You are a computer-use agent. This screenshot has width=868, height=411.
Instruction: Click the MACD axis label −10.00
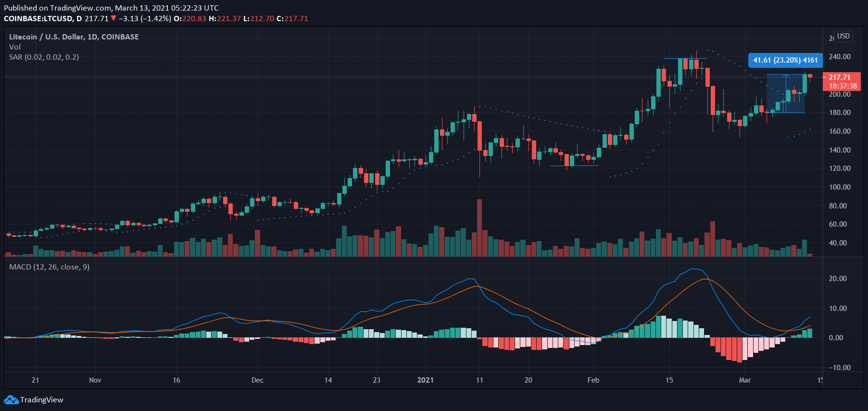coord(840,368)
